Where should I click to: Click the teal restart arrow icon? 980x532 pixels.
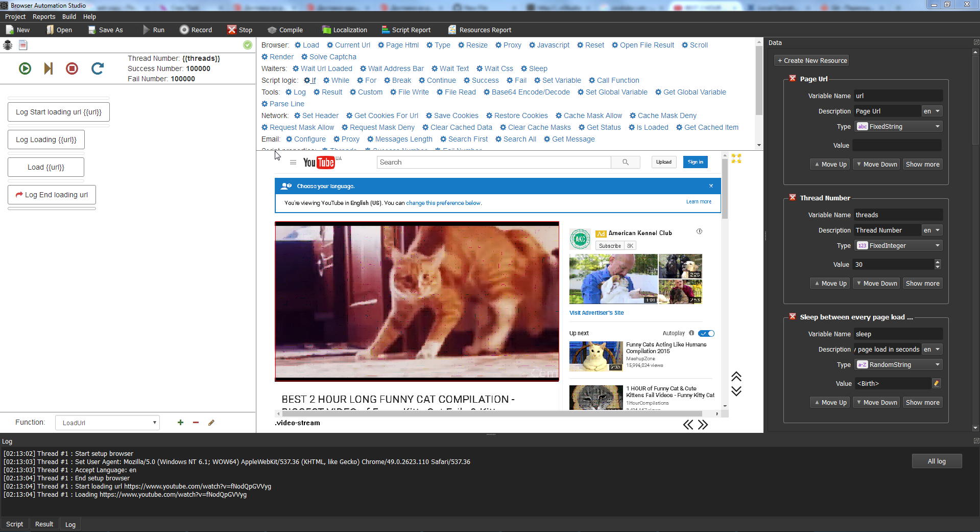point(98,68)
